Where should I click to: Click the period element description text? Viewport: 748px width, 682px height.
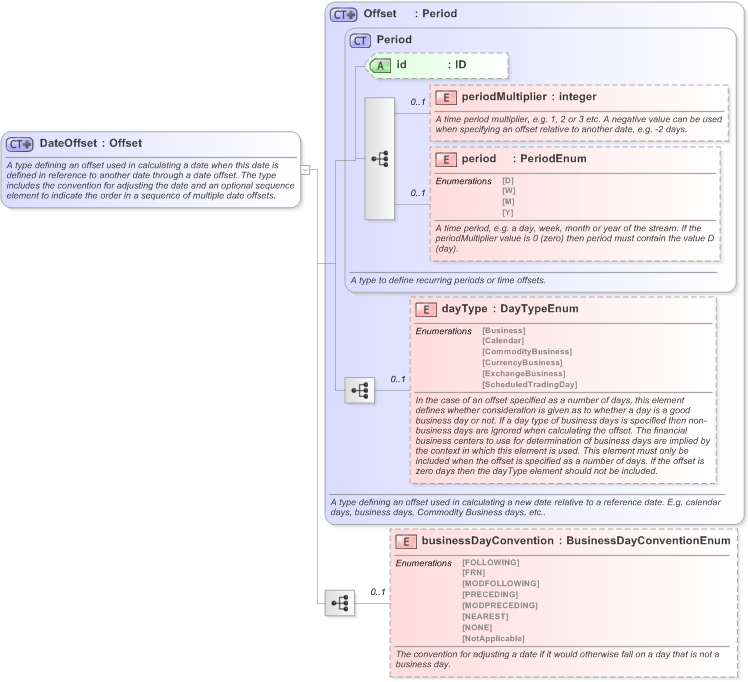click(x=575, y=238)
